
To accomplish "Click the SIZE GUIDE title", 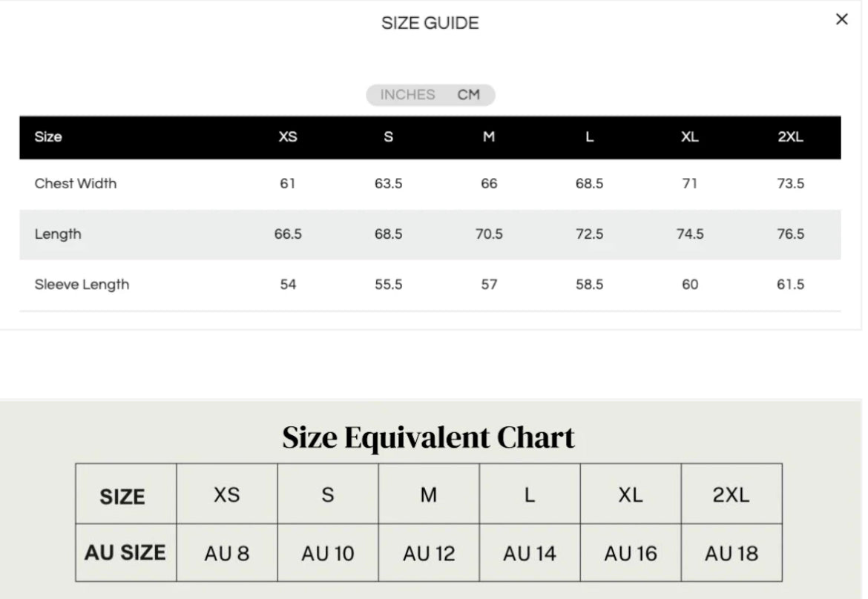I will [x=430, y=23].
